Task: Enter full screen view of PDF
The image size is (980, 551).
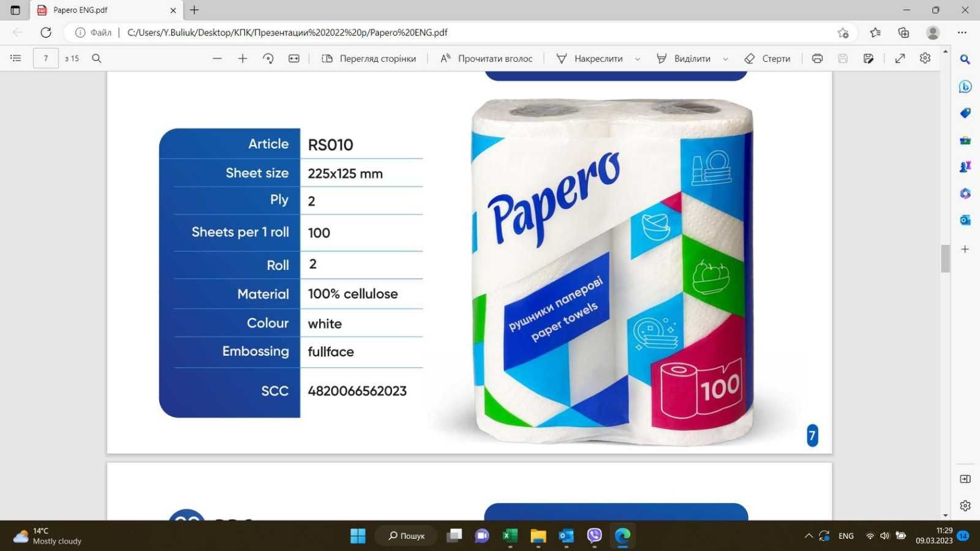Action: pos(900,58)
